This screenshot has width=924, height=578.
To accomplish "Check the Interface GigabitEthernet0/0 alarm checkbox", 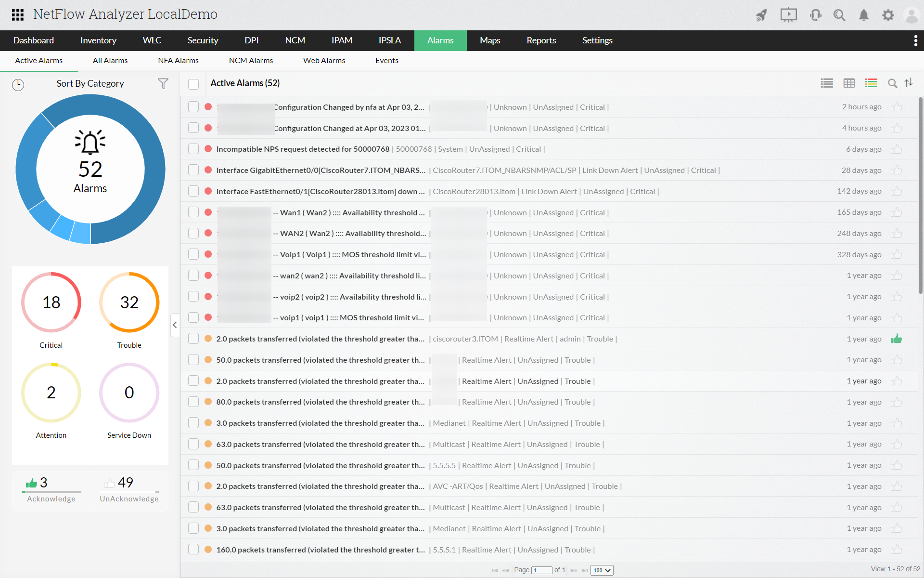I will click(x=193, y=170).
